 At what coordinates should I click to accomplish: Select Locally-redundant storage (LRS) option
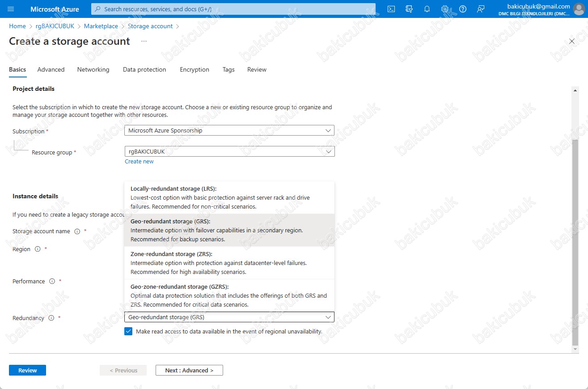tap(229, 197)
